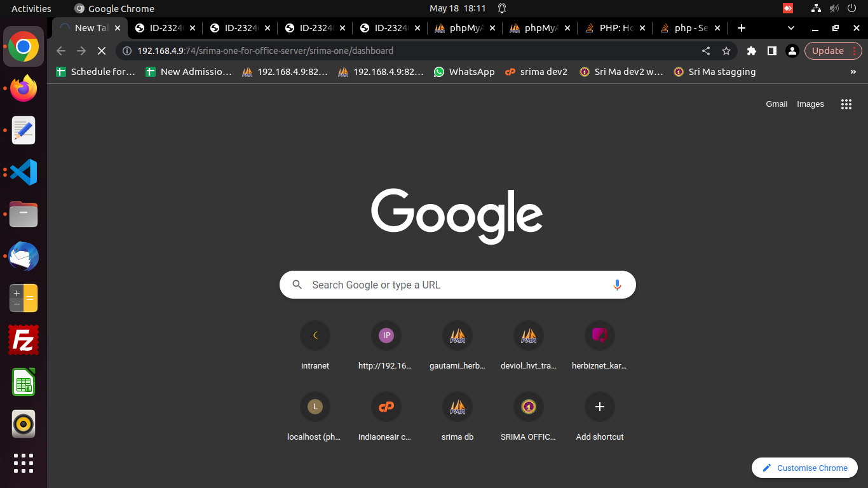Open a new browser tab
This screenshot has width=868, height=488.
coord(741,28)
